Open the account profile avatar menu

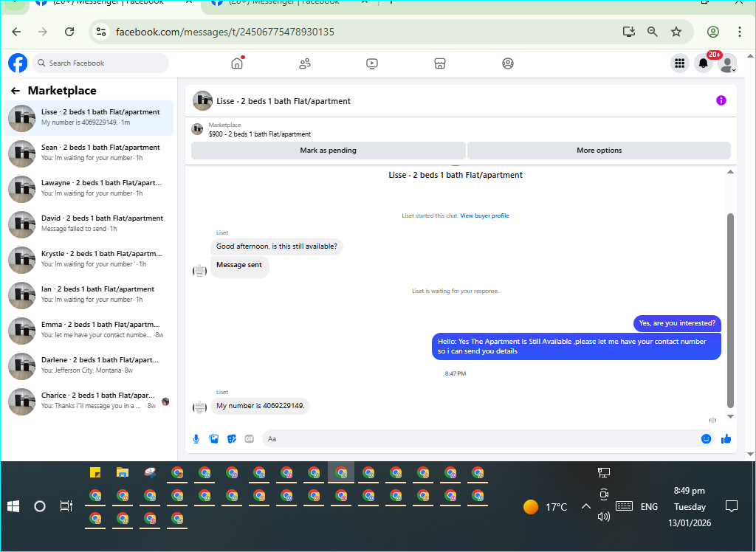727,63
